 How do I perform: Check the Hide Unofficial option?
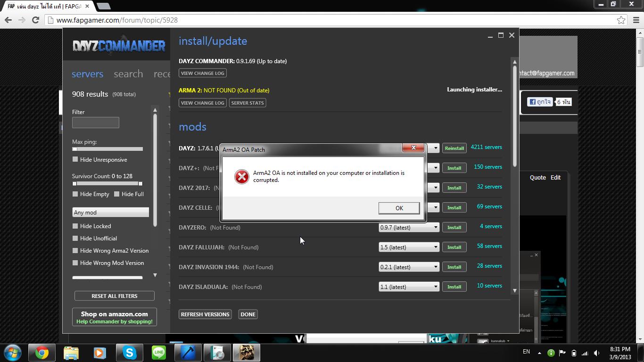pos(75,238)
